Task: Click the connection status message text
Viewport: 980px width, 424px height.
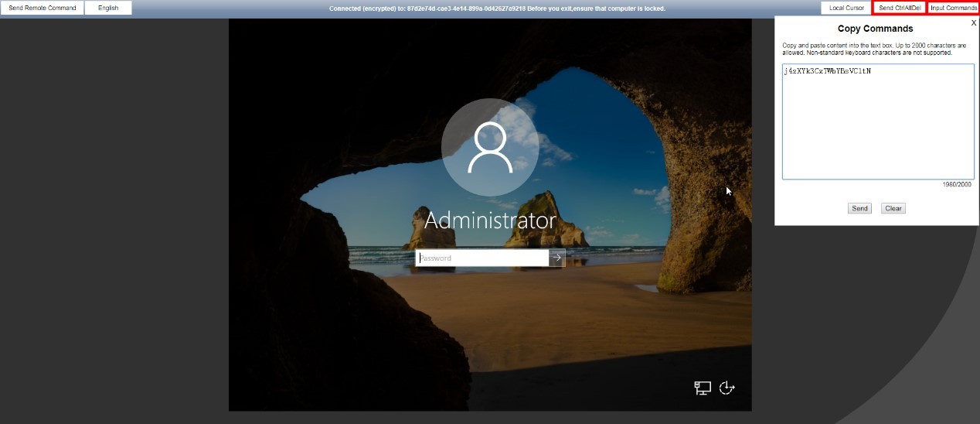Action: tap(497, 9)
